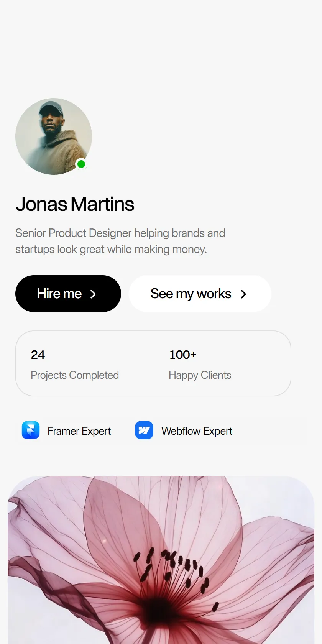Select the Framer Expert label

(x=79, y=431)
